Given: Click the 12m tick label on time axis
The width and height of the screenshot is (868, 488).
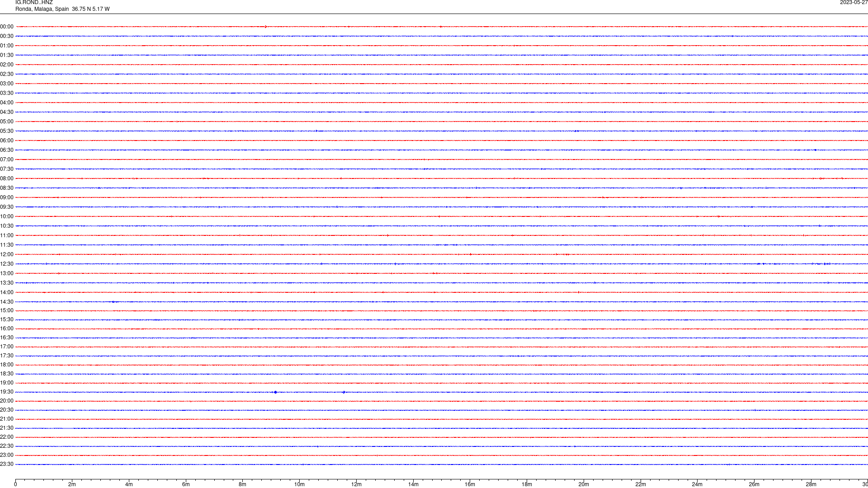Looking at the screenshot, I should click(x=356, y=484).
